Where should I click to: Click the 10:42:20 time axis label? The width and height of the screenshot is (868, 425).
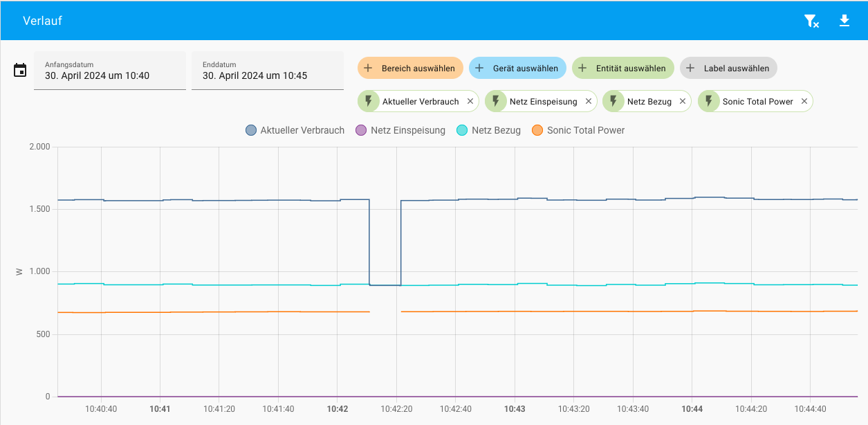(x=396, y=409)
